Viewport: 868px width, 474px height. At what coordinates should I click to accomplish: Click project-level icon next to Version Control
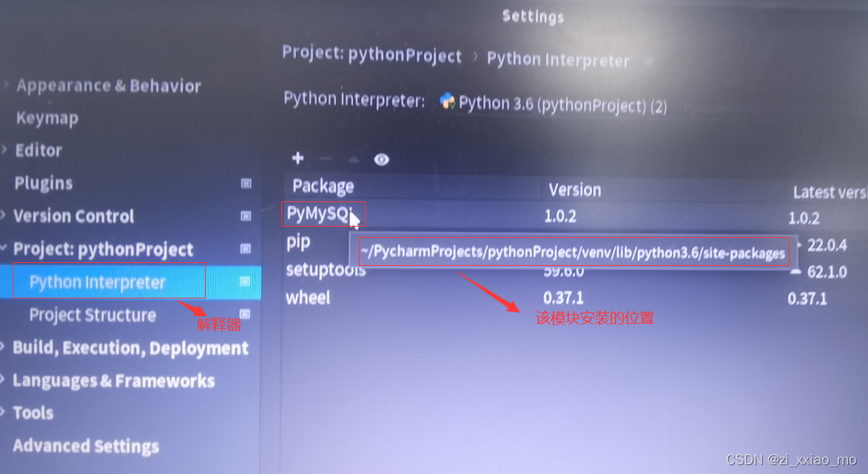(x=246, y=216)
